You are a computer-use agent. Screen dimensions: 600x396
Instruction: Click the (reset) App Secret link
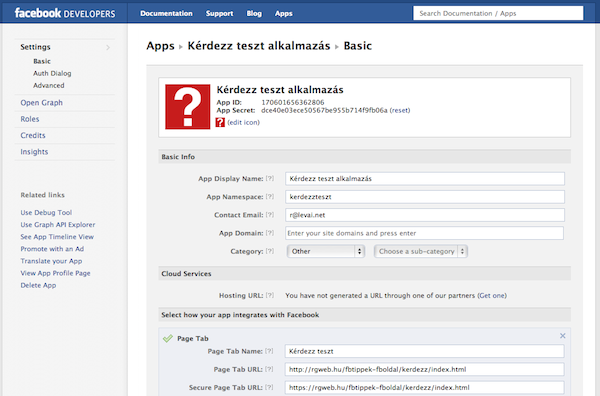[400, 110]
